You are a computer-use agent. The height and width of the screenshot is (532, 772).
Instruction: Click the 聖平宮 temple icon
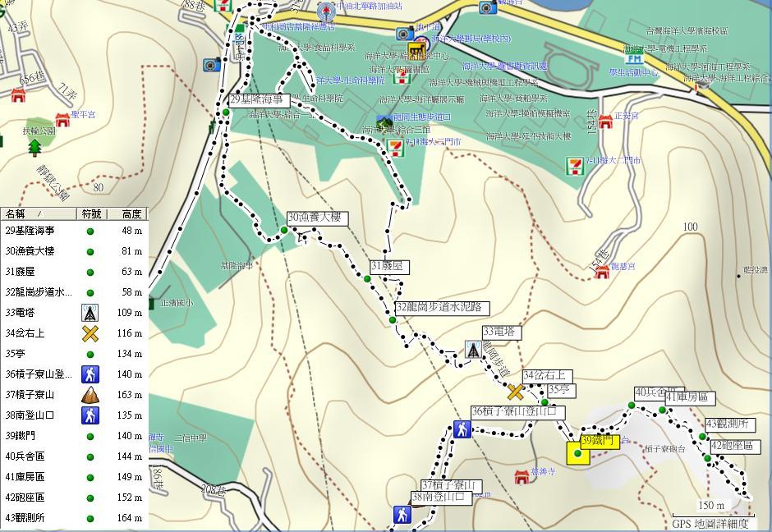[62, 119]
